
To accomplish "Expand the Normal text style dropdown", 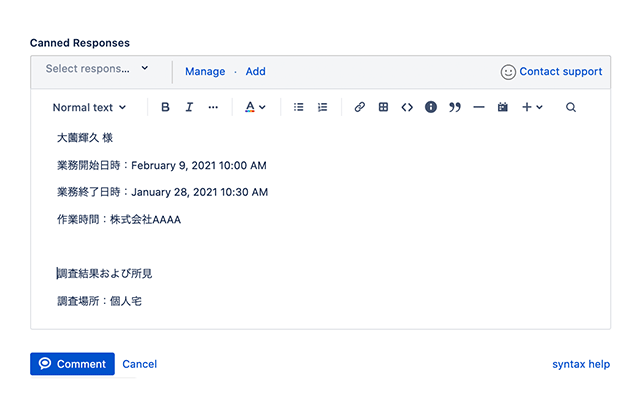I will pyautogui.click(x=89, y=107).
